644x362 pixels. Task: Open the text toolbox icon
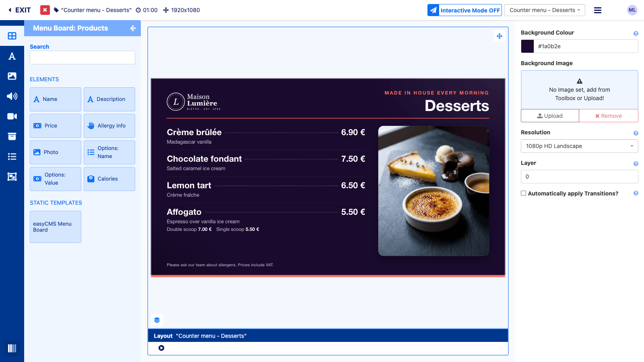(x=12, y=56)
